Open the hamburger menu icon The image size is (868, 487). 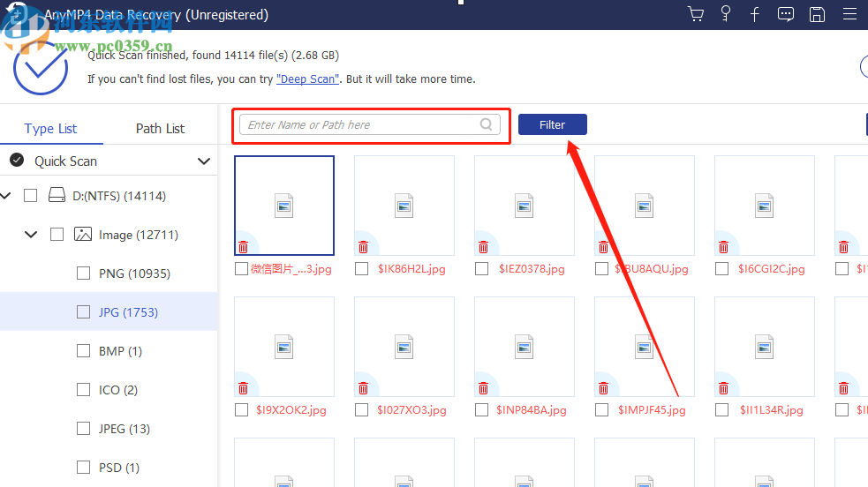(849, 14)
